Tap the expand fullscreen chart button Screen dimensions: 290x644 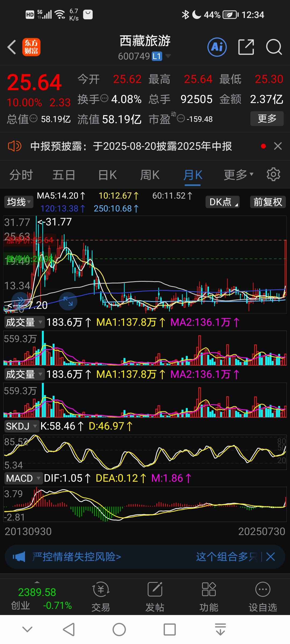[68, 301]
